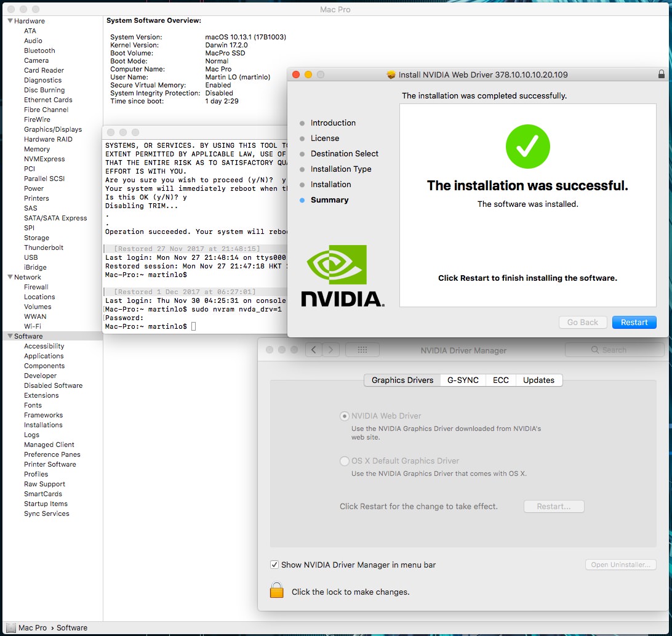
Task: Click the green success checkmark in the installer
Action: click(527, 147)
